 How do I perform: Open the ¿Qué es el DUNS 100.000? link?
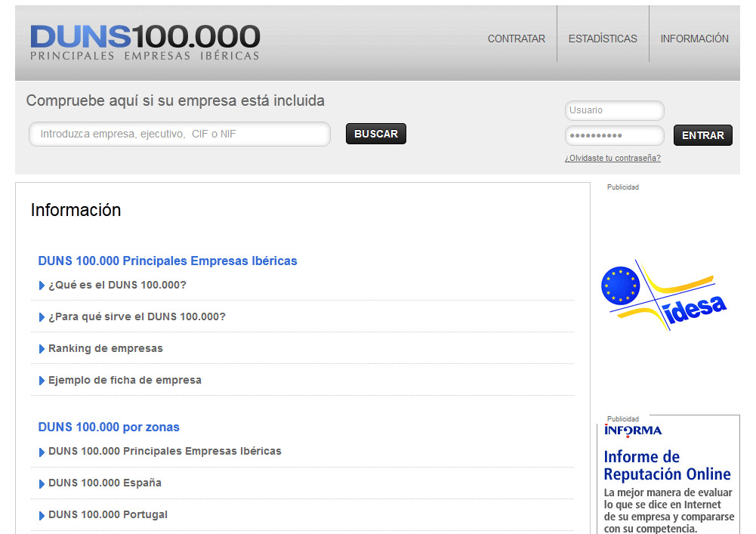[x=117, y=285]
